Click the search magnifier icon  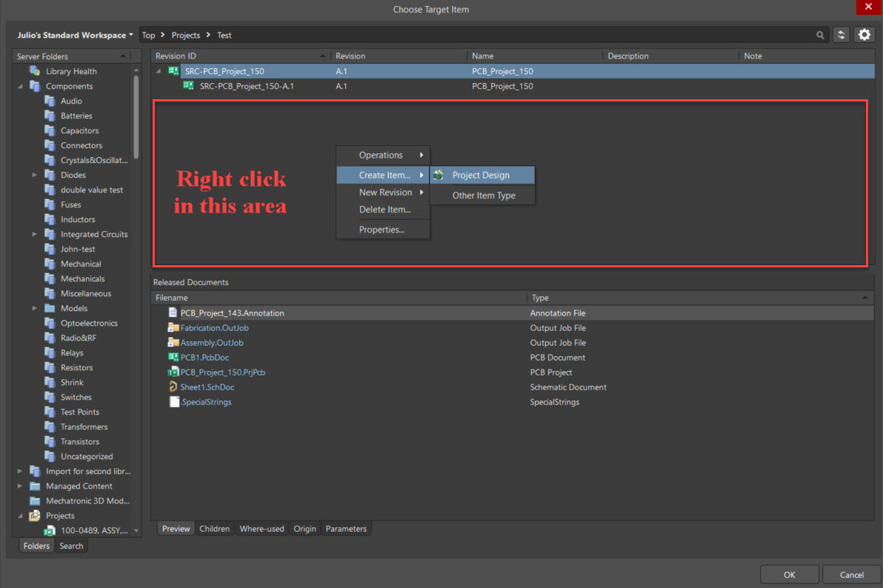tap(820, 35)
